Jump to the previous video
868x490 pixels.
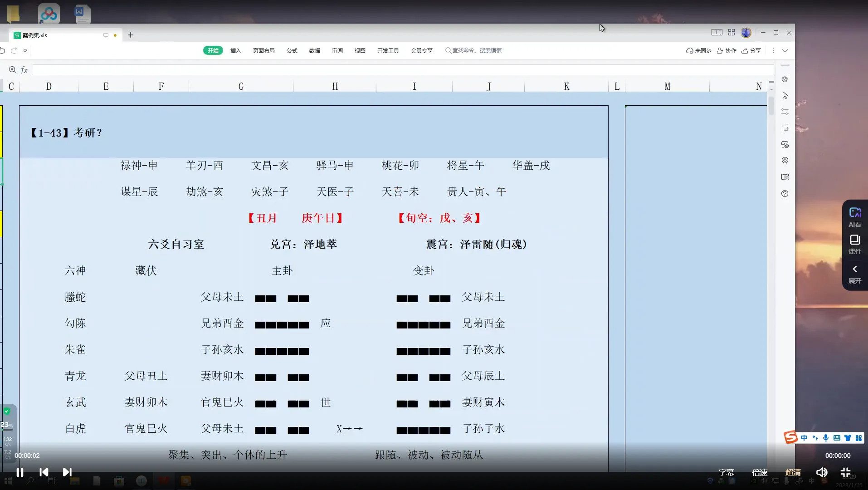(44, 472)
